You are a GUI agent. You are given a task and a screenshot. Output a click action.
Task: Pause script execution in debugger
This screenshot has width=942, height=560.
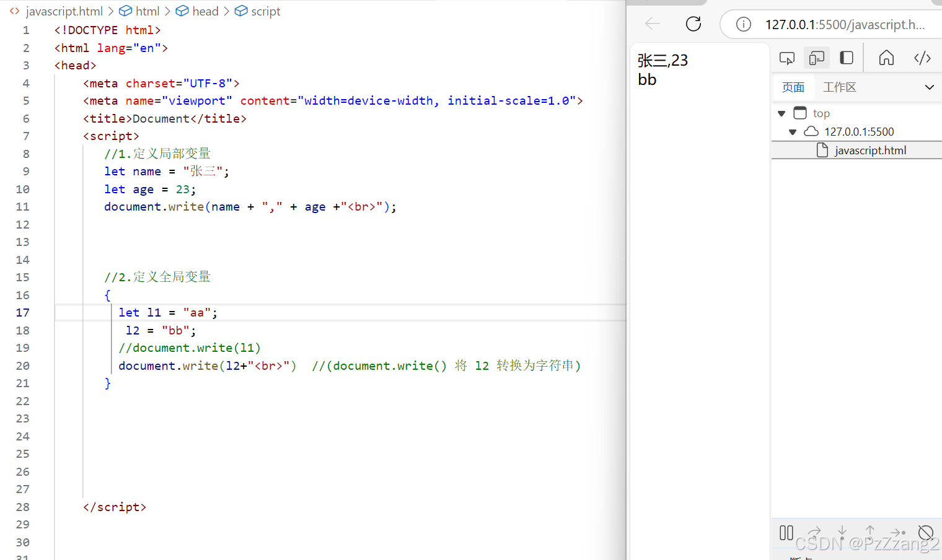tap(786, 533)
